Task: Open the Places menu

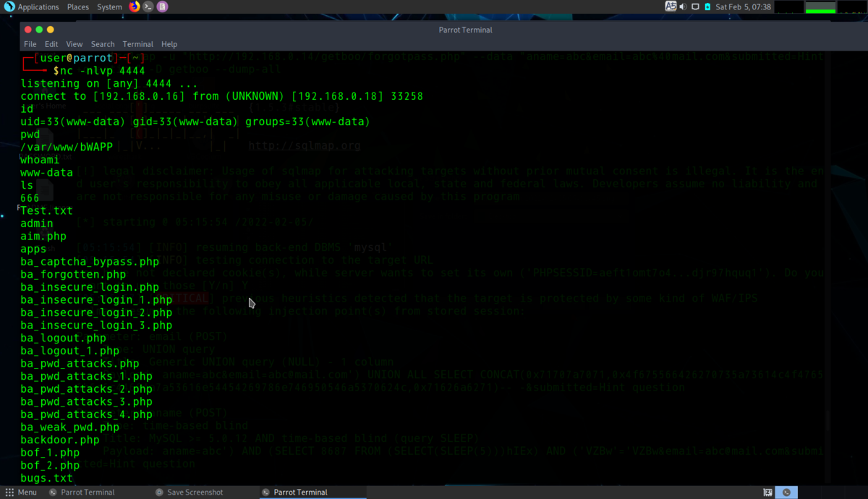Action: (78, 7)
